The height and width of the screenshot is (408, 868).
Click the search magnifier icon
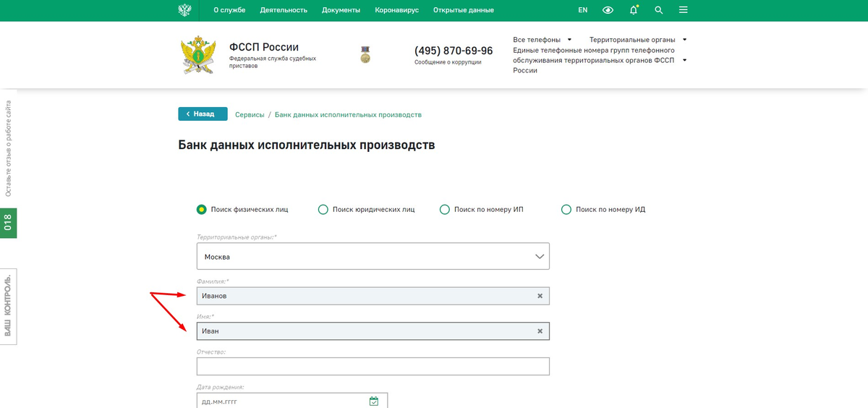coord(658,10)
